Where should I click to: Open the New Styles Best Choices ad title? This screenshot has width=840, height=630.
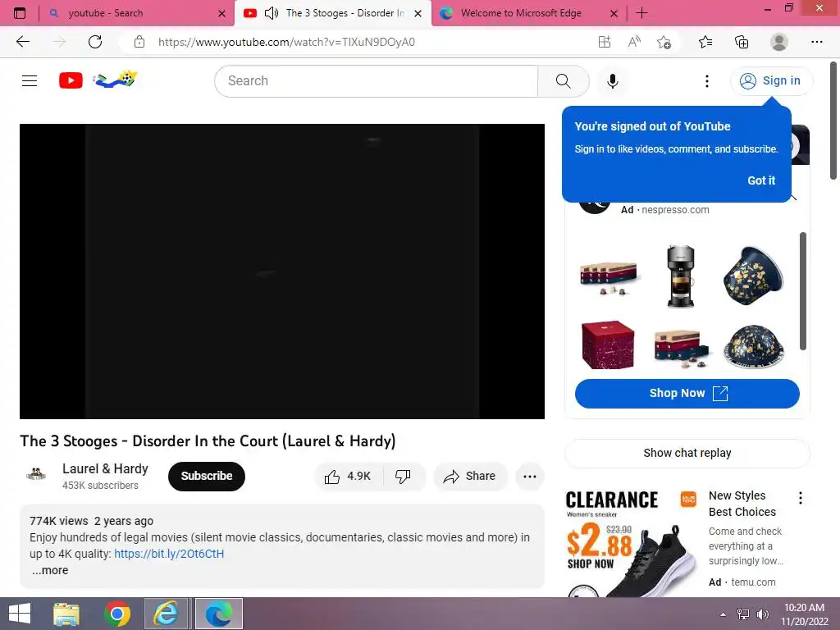pyautogui.click(x=742, y=504)
